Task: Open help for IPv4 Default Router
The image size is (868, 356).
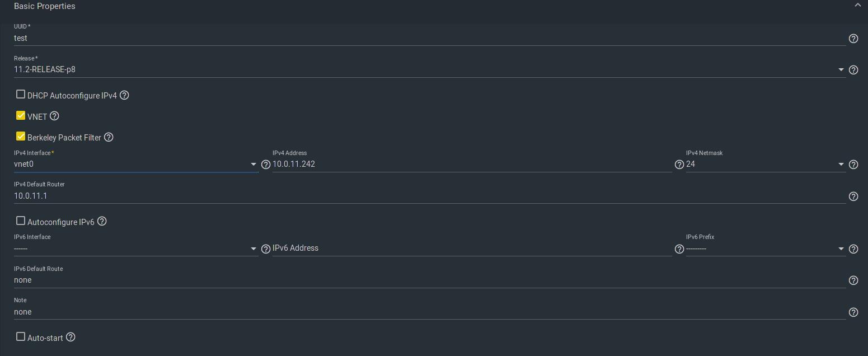Action: [x=853, y=196]
